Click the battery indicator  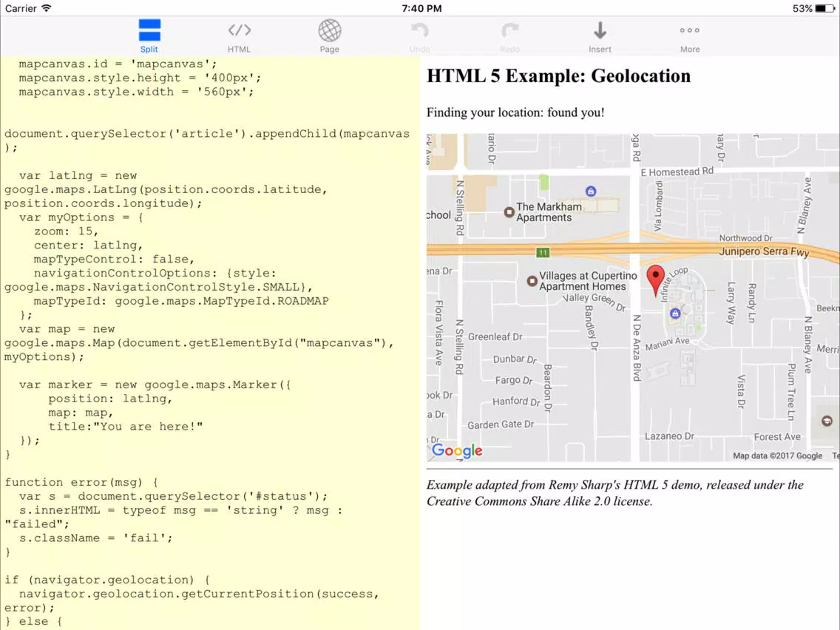point(824,8)
